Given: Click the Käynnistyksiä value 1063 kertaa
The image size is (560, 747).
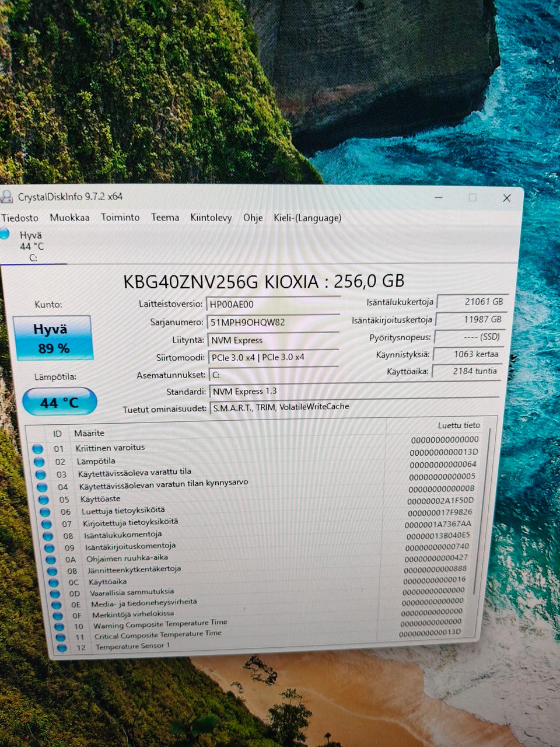Looking at the screenshot, I should click(468, 354).
